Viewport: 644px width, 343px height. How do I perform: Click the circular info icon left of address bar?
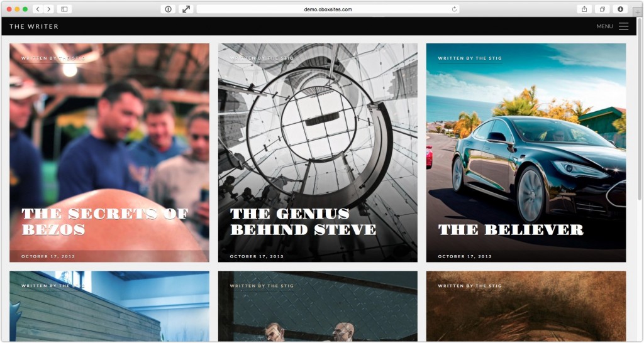pyautogui.click(x=168, y=9)
